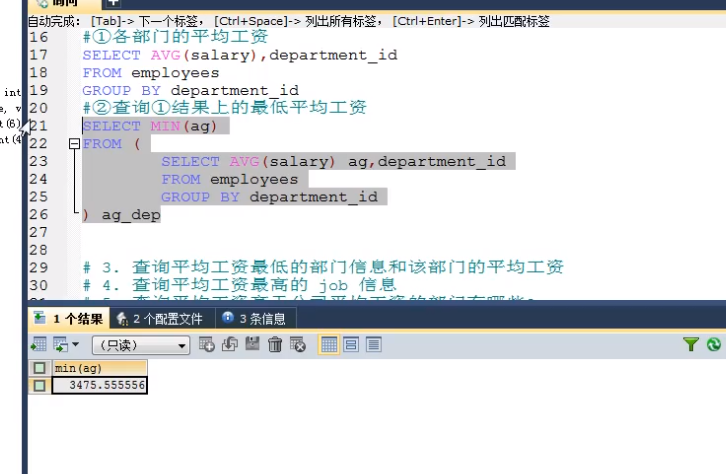
Task: Click SELECT MIN(ag) on line 21
Action: pyautogui.click(x=150, y=126)
